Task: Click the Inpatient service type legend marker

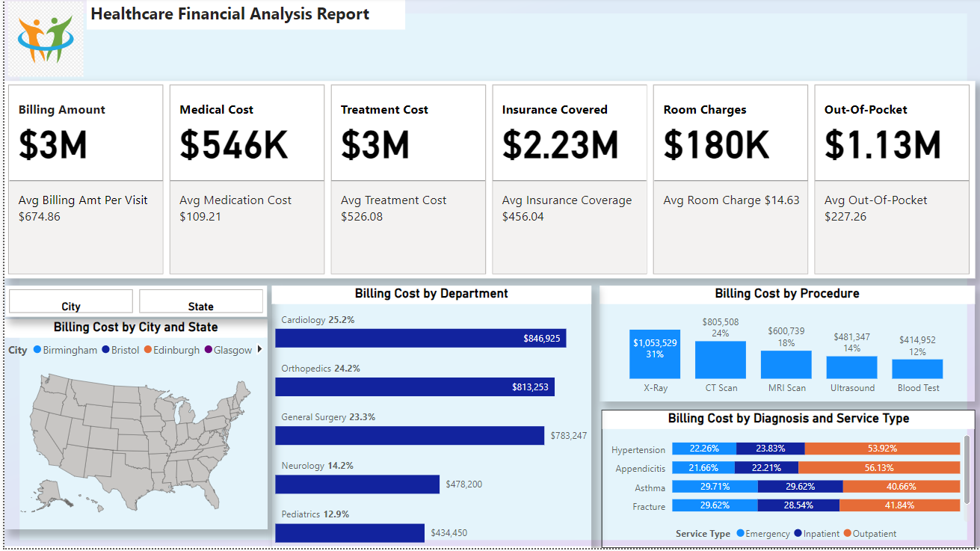Action: click(x=798, y=534)
